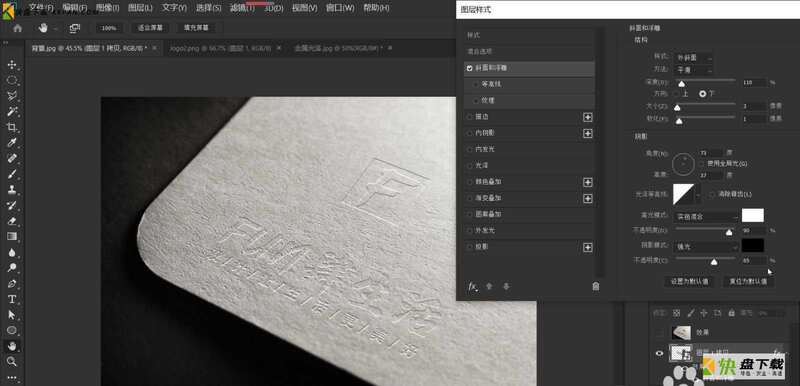Check the 消除锯齿 anti-alias option

pos(712,194)
